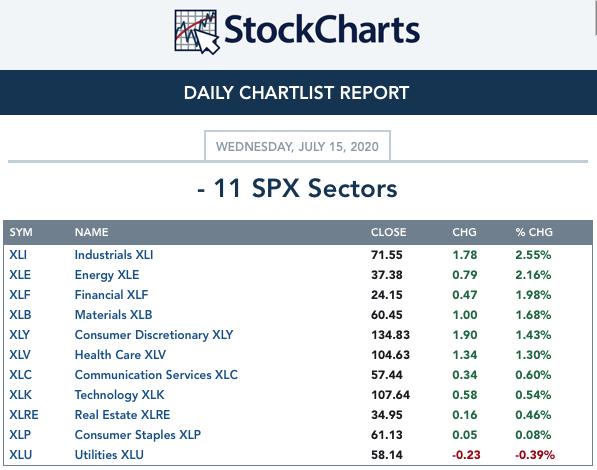The width and height of the screenshot is (597, 470).
Task: Click the Daily Chartlist Report banner
Action: (298, 93)
